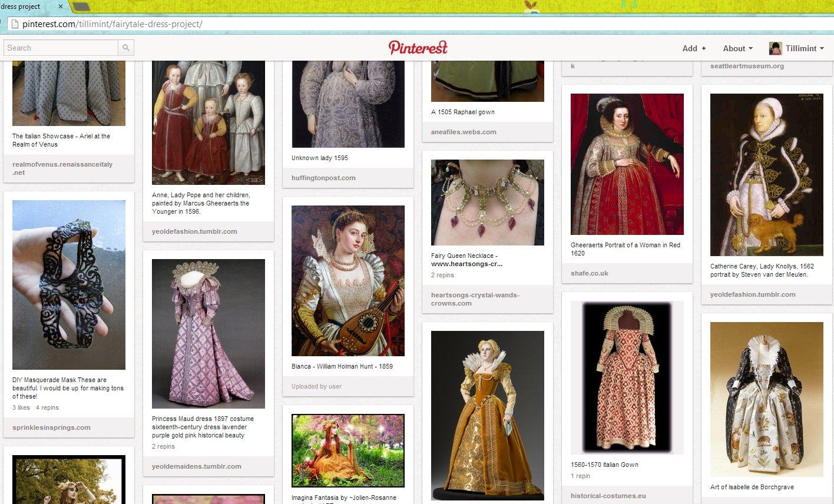Click the shafe.co.uk source link
This screenshot has width=834, height=504.
pyautogui.click(x=589, y=273)
